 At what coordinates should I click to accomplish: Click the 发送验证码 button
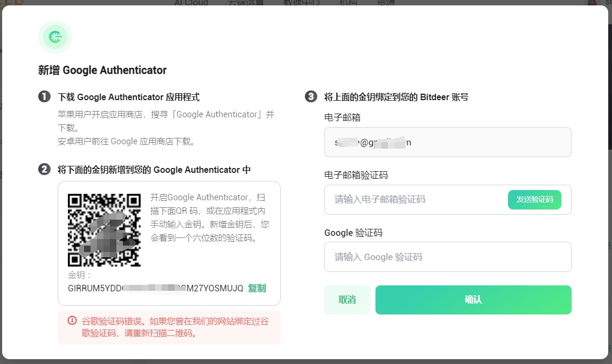(x=534, y=200)
